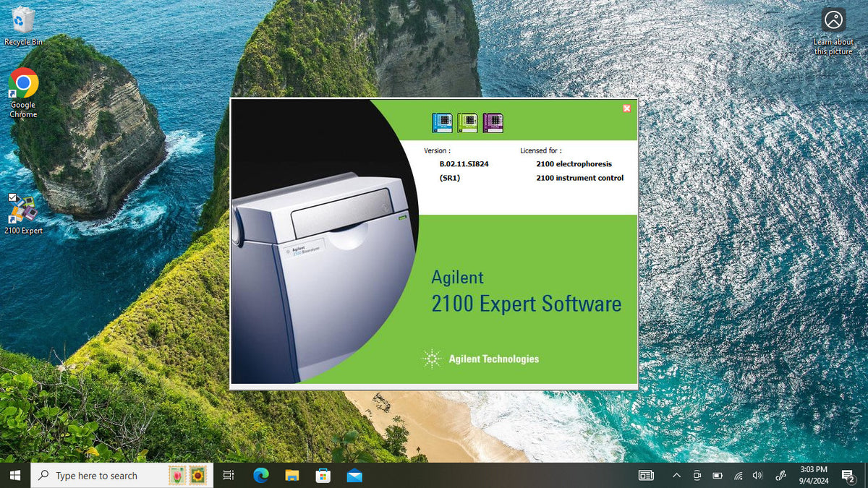The width and height of the screenshot is (868, 488).
Task: Click the version text 'B.02.11.SI824'
Action: click(464, 164)
